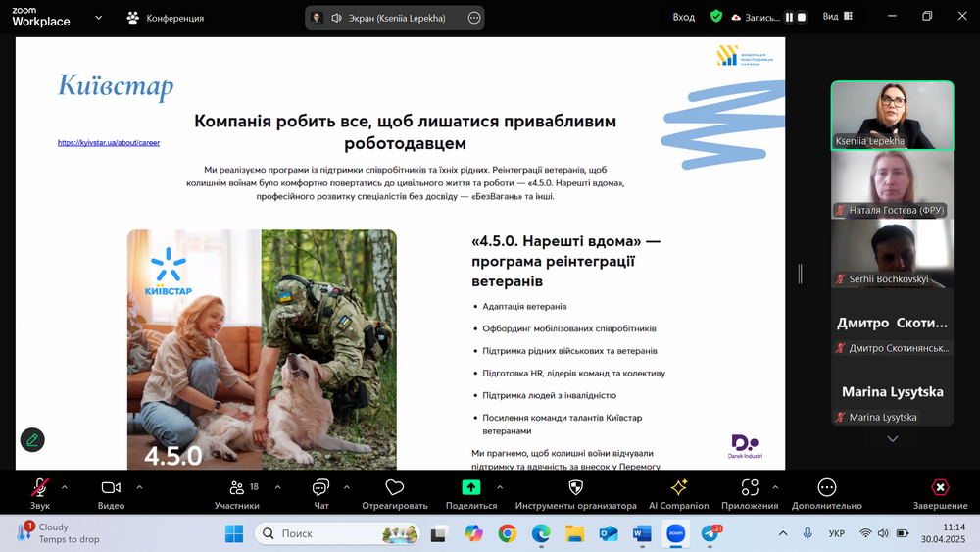Click the Дополнительно more options icon
Viewport: 980px width, 552px height.
pyautogui.click(x=827, y=489)
